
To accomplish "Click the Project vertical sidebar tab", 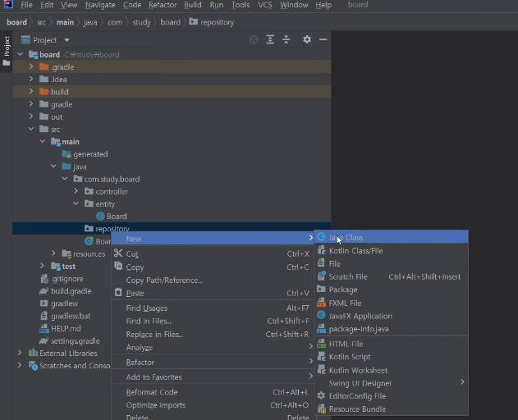I will pos(7,50).
